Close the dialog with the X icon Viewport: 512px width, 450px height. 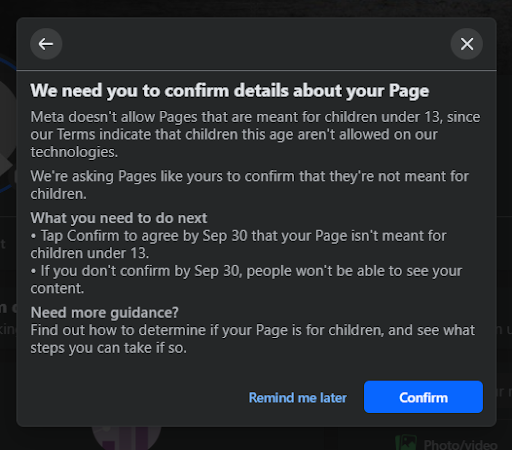[467, 44]
